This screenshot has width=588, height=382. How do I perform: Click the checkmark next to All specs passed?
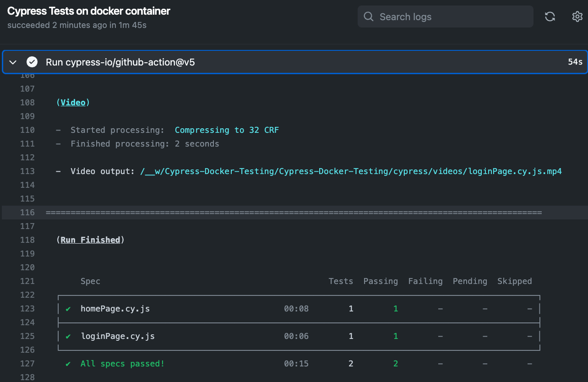[68, 363]
